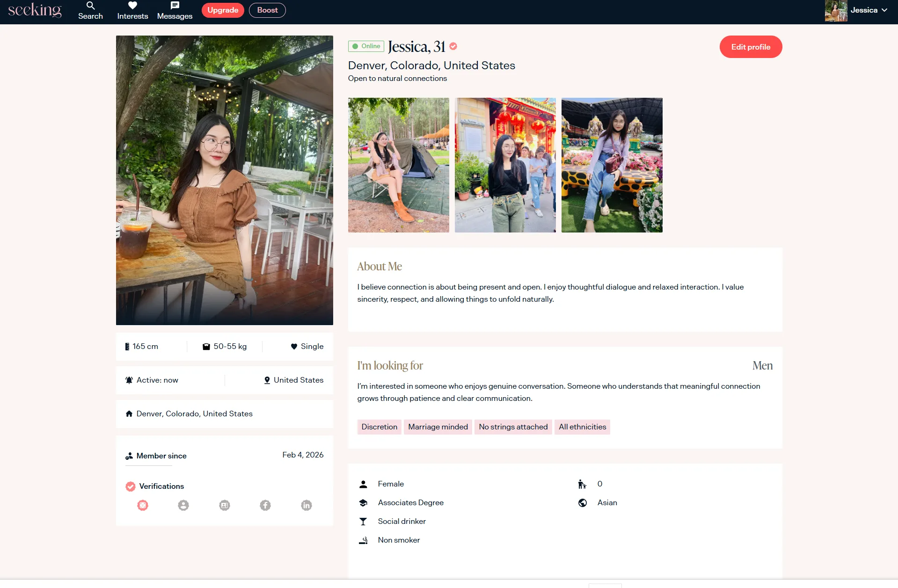Click the ID card verification badge
This screenshot has width=898, height=588.
point(225,505)
